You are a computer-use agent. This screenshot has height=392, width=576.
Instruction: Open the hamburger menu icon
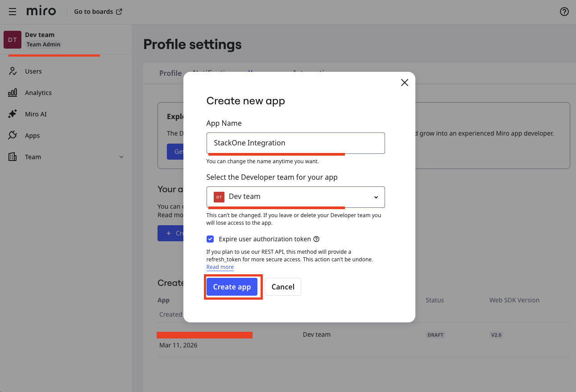coord(12,12)
